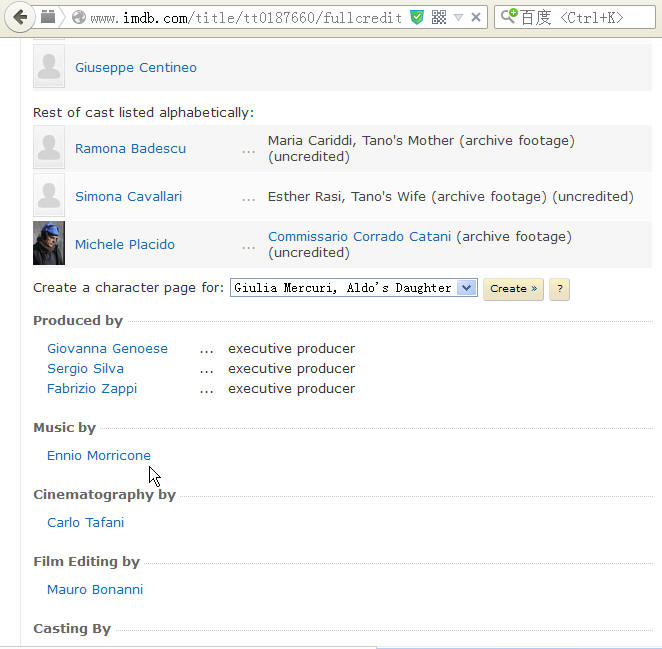Click Simona Cavallari's placeholder avatar

coord(49,196)
